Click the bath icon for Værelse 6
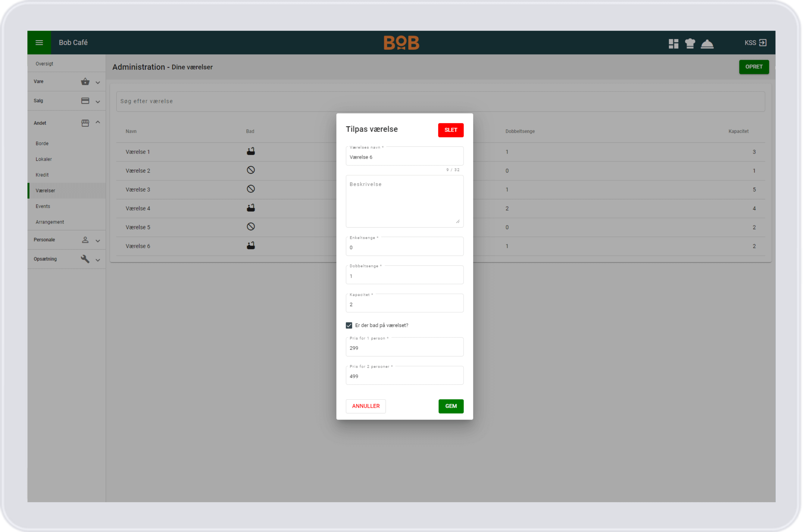This screenshot has height=532, width=803. point(251,246)
